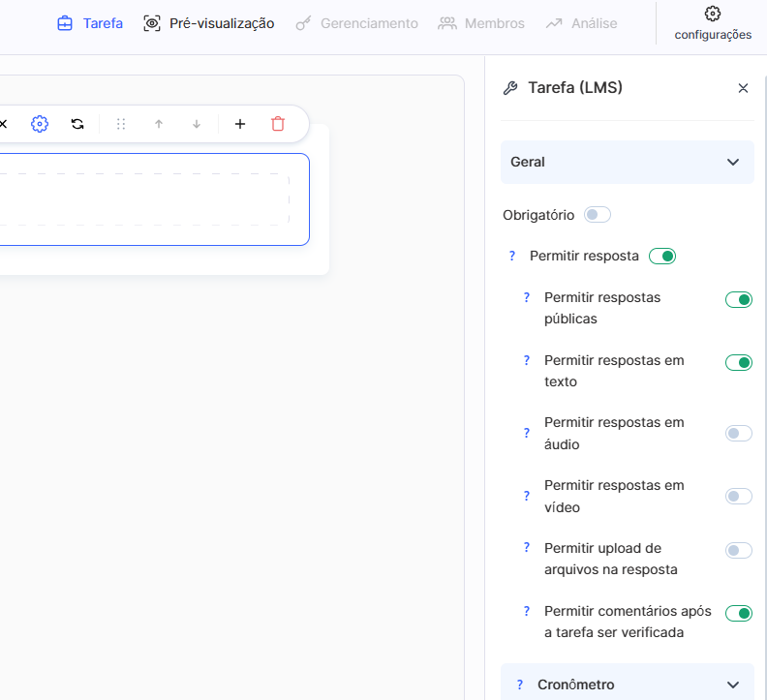Screen dimensions: 767x700
Task: Click the plus add icon in block toolbar
Action: [240, 124]
